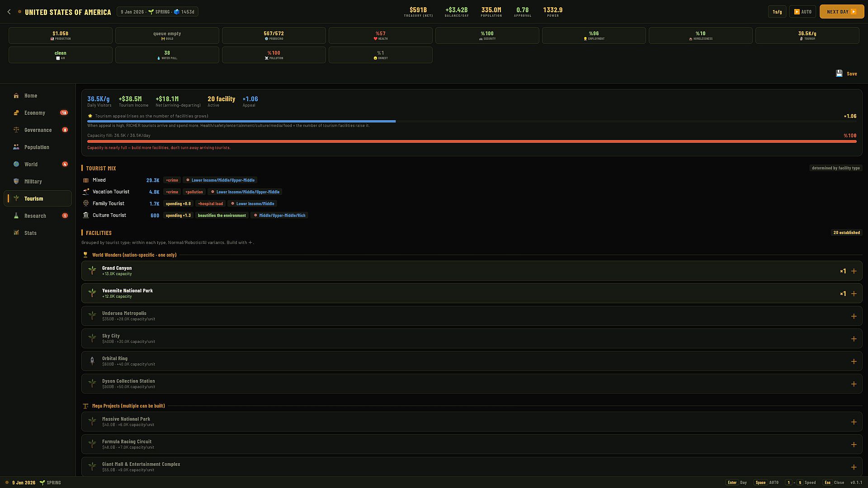868x488 pixels.
Task: Click the Orbital Ring rocket icon
Action: pos(92,361)
